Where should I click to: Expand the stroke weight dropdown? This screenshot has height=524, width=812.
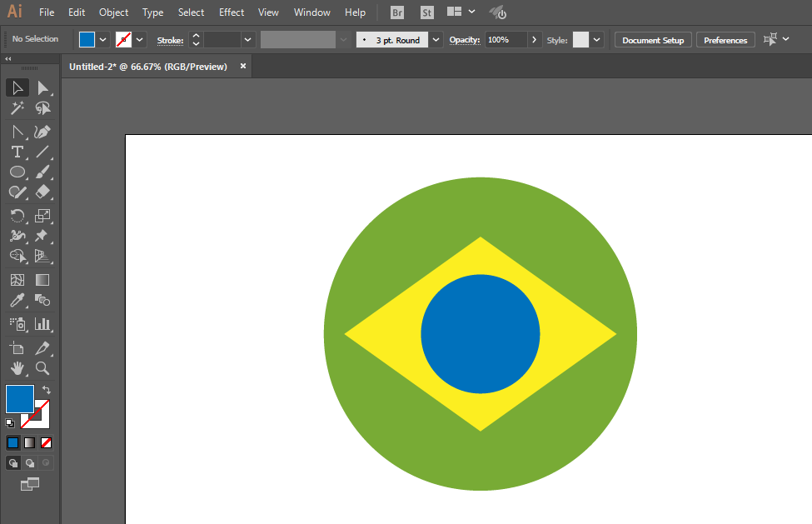248,40
